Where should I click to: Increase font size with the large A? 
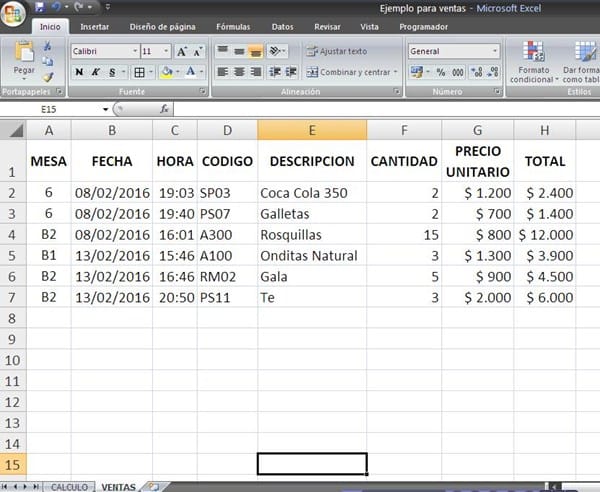[x=182, y=51]
